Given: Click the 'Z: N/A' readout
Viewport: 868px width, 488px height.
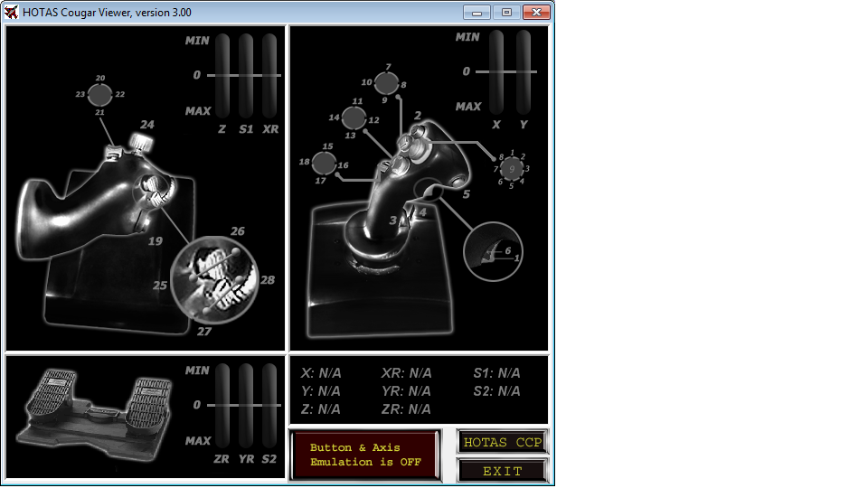Looking at the screenshot, I should (321, 409).
